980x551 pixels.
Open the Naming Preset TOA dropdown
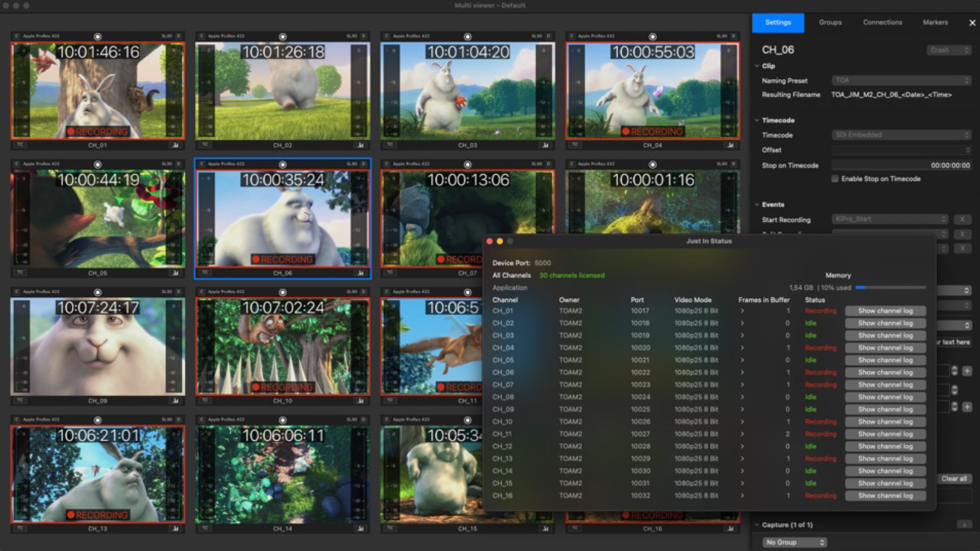pyautogui.click(x=901, y=81)
